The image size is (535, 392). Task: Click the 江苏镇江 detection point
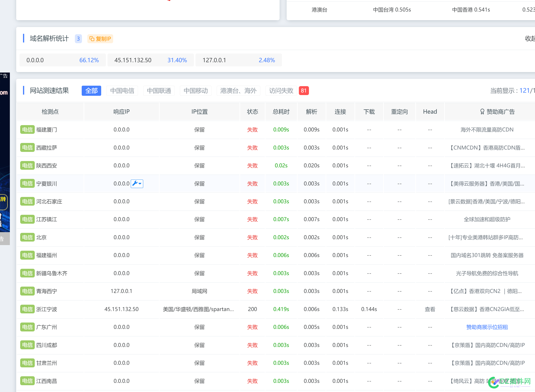(x=46, y=219)
